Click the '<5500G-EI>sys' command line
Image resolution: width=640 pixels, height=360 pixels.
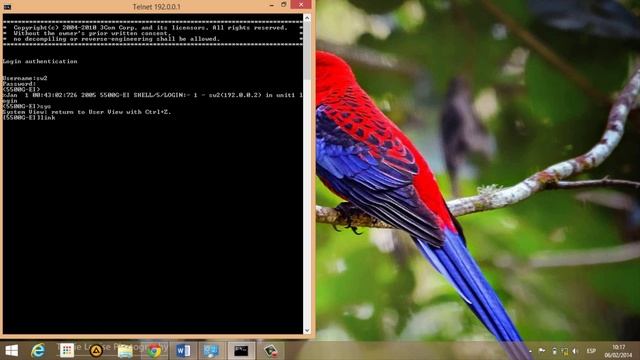pos(27,106)
